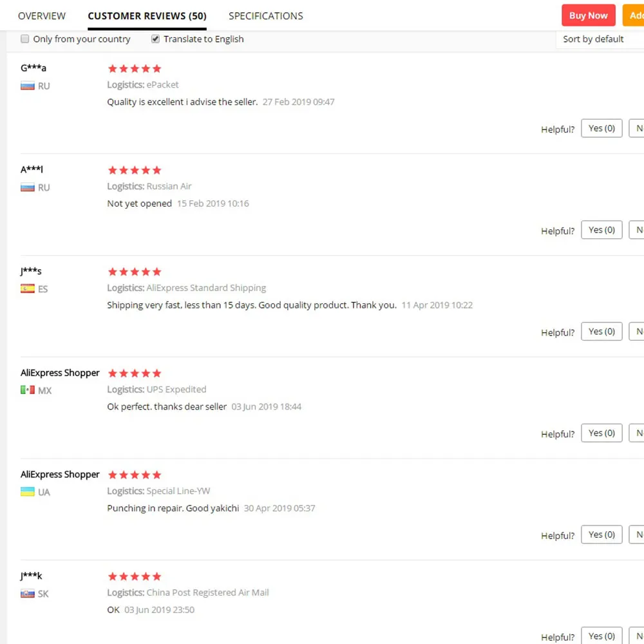Image resolution: width=644 pixels, height=644 pixels.
Task: Select the Customer Reviews (50) tab
Action: tap(147, 15)
